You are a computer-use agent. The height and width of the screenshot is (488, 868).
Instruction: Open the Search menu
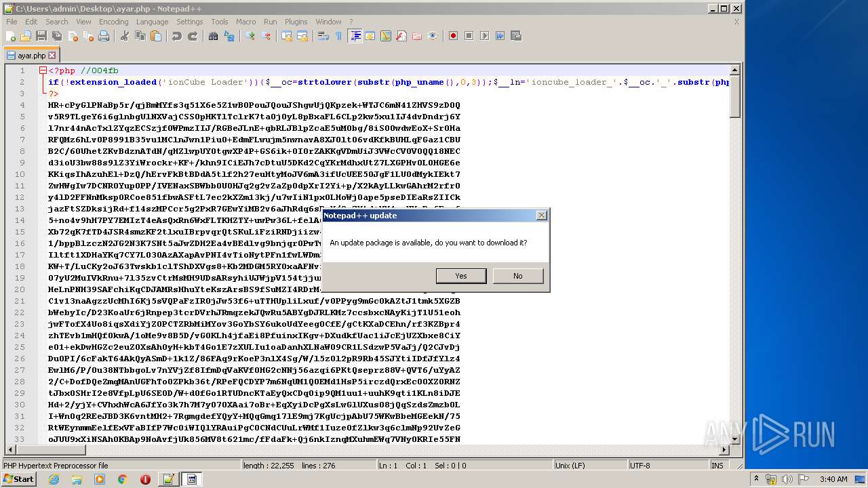[56, 22]
